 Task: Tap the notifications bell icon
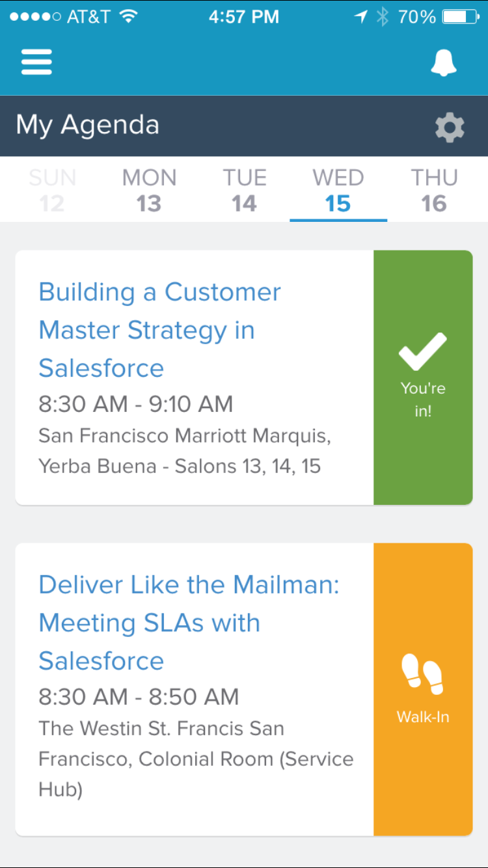click(444, 63)
